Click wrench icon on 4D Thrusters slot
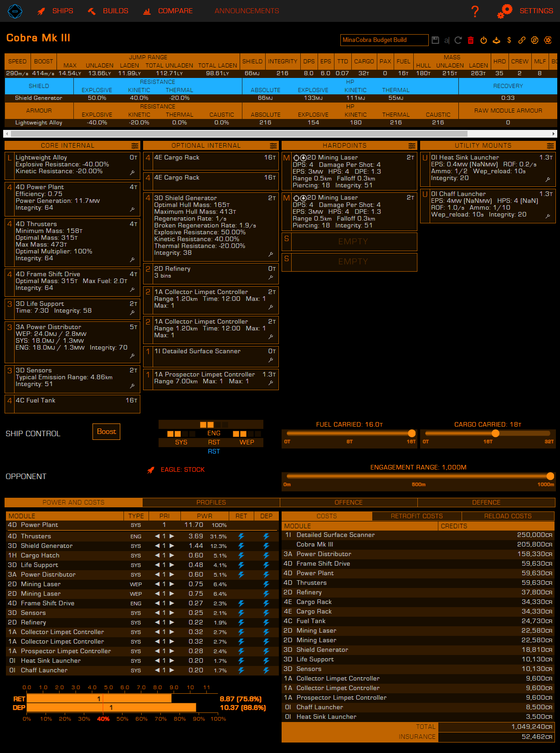The width and height of the screenshot is (560, 753). coord(132,259)
